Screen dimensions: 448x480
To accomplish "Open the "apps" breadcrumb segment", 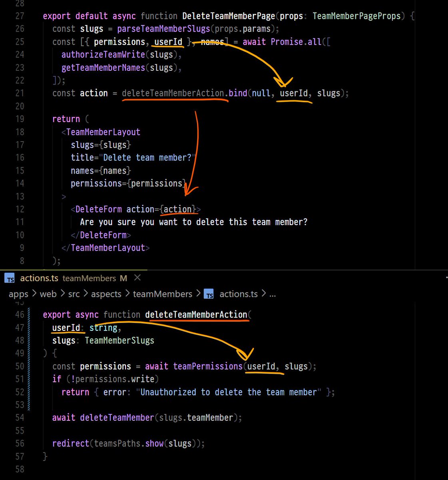I will tap(18, 294).
